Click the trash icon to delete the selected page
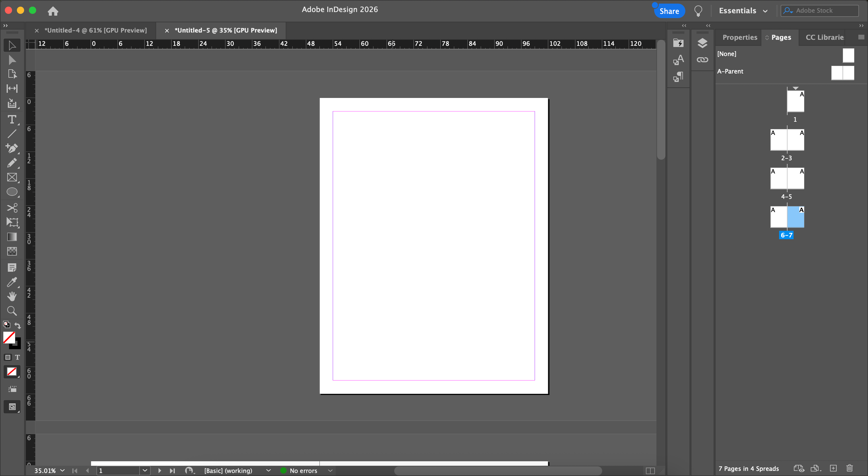Image resolution: width=868 pixels, height=476 pixels. click(850, 468)
